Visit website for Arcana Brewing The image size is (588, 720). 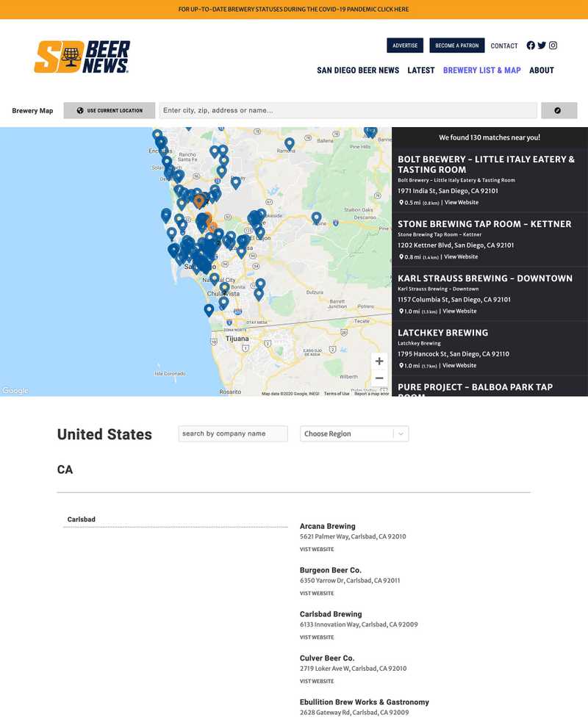pyautogui.click(x=317, y=550)
